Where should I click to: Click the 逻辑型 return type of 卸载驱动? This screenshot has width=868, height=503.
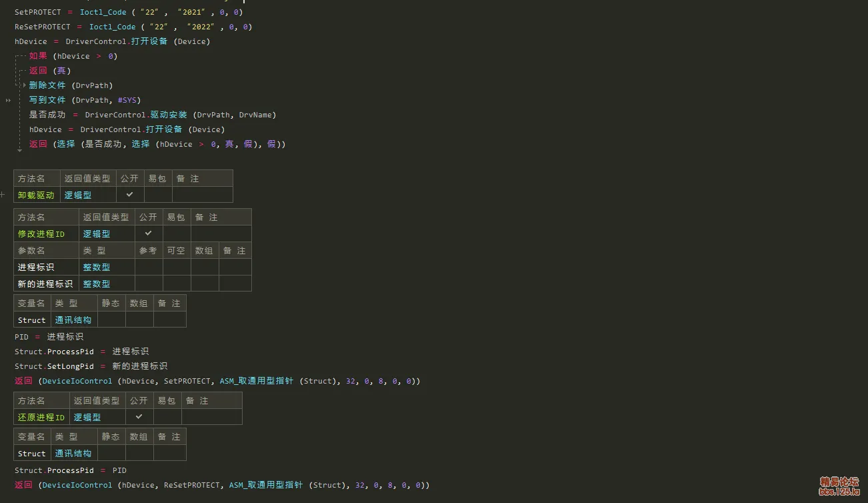coord(78,195)
